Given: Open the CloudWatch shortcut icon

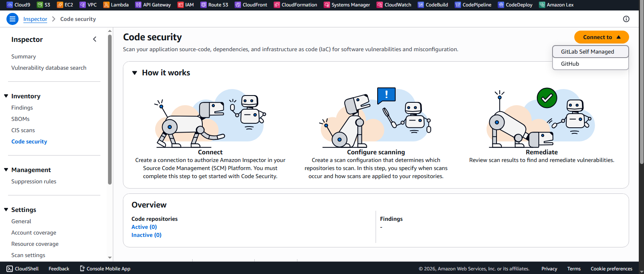Looking at the screenshot, I should point(380,5).
